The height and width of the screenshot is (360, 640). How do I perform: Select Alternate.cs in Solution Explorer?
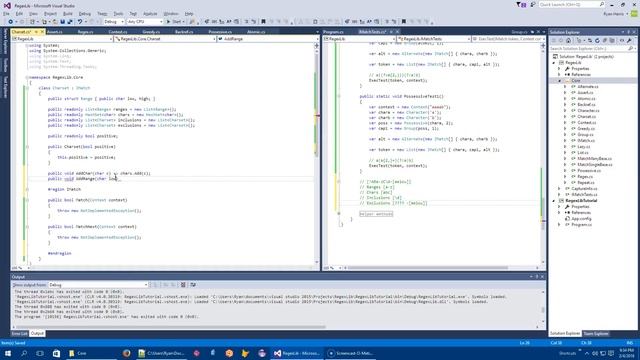coord(587,87)
